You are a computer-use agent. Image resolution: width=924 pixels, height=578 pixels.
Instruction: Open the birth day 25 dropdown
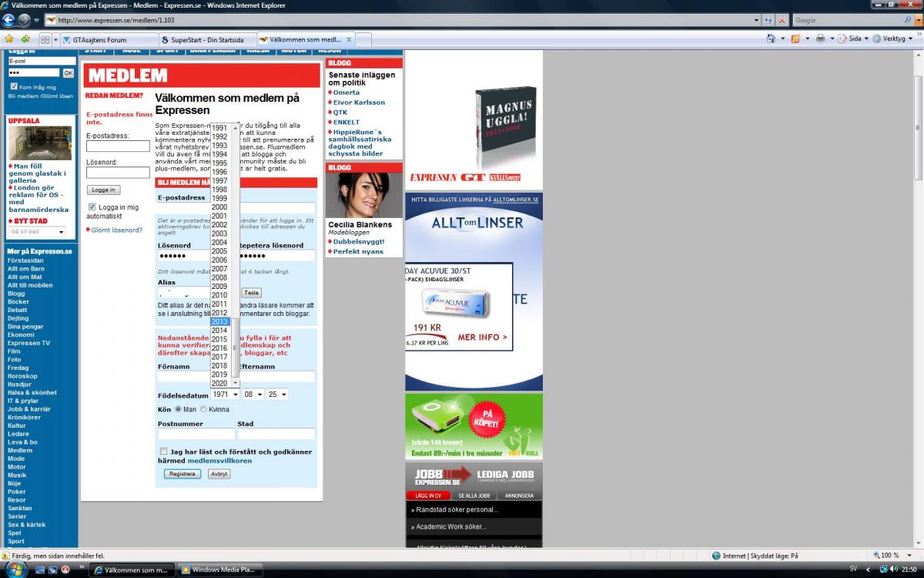[277, 394]
